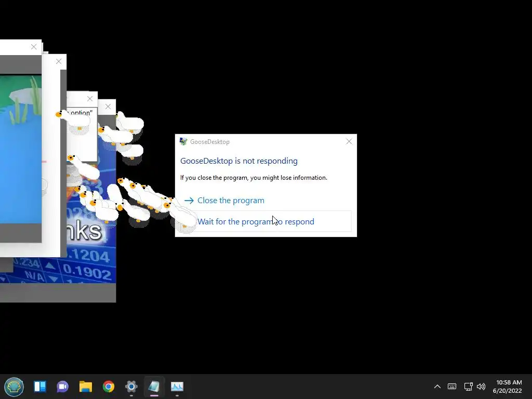Launch Google Chrome from the taskbar
The width and height of the screenshot is (532, 399).
(109, 387)
